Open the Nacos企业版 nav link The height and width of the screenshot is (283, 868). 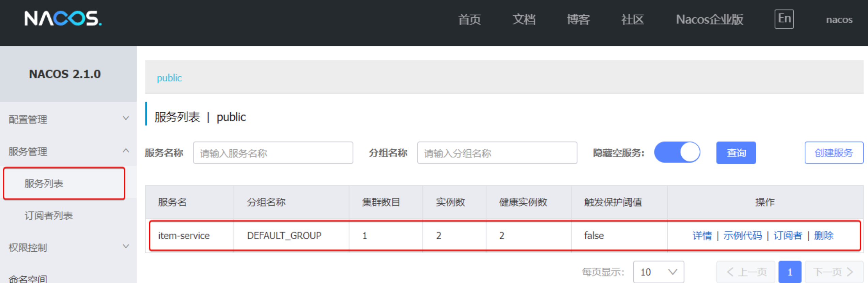(x=709, y=19)
